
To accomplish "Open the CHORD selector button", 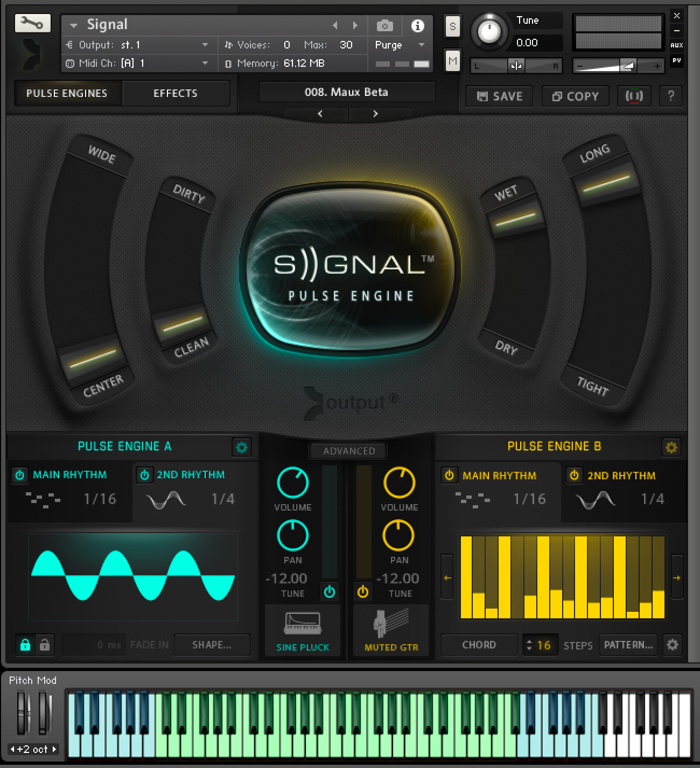I will click(x=479, y=645).
